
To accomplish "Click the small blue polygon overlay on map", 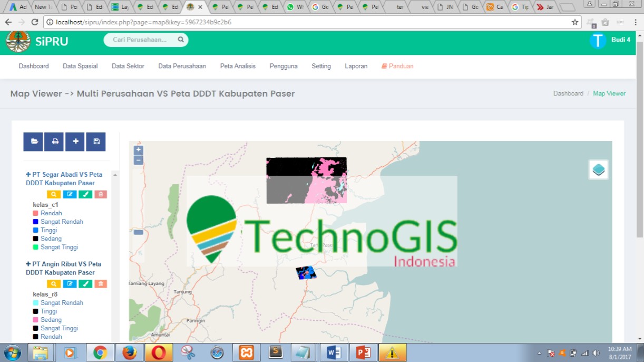I will coord(306,273).
